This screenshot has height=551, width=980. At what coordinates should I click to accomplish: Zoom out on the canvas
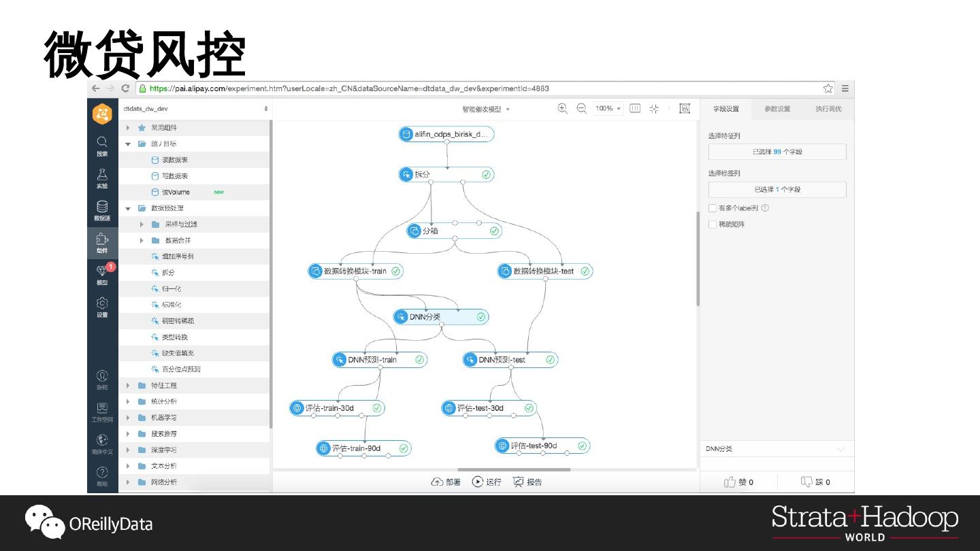pos(581,108)
